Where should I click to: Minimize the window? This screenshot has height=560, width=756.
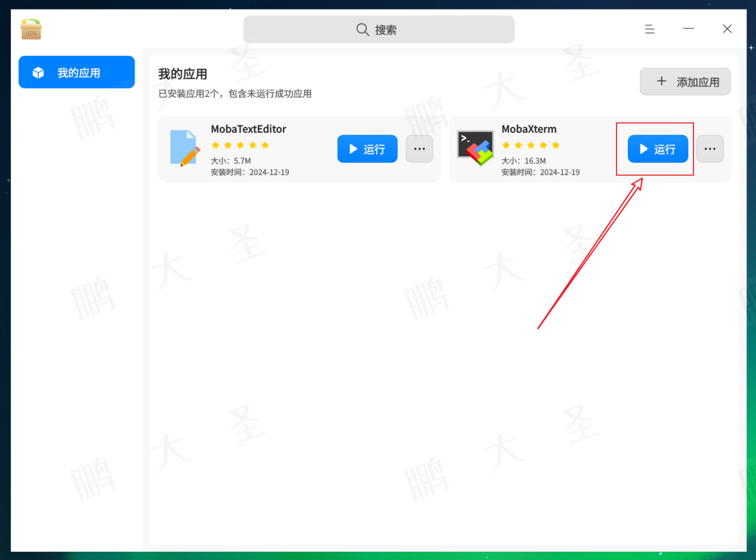pyautogui.click(x=689, y=29)
